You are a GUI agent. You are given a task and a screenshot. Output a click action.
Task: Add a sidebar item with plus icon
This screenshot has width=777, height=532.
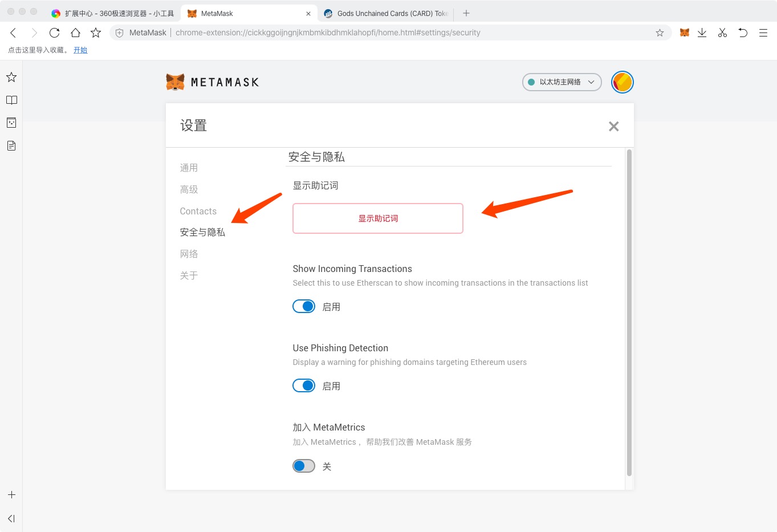(11, 495)
